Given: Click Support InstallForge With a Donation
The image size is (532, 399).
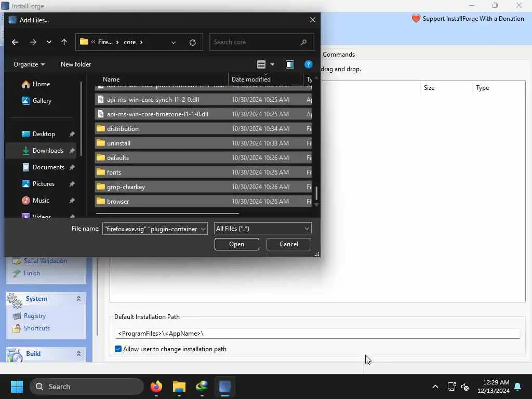Looking at the screenshot, I should tap(468, 19).
